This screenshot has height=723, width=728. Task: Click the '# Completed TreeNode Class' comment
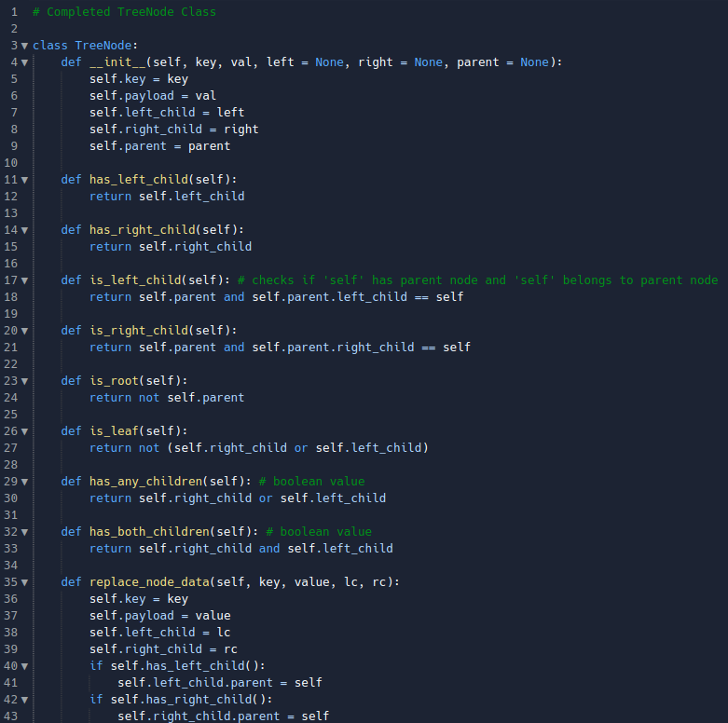tap(124, 12)
